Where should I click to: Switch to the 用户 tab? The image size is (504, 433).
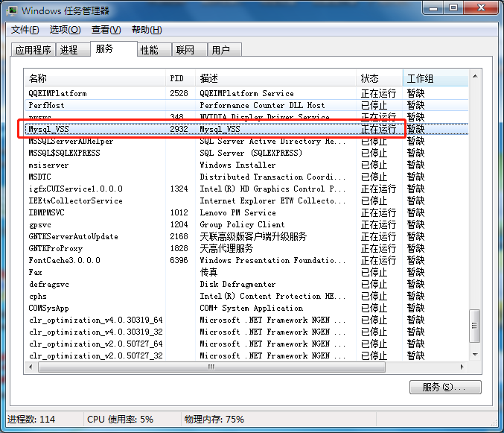pos(221,50)
